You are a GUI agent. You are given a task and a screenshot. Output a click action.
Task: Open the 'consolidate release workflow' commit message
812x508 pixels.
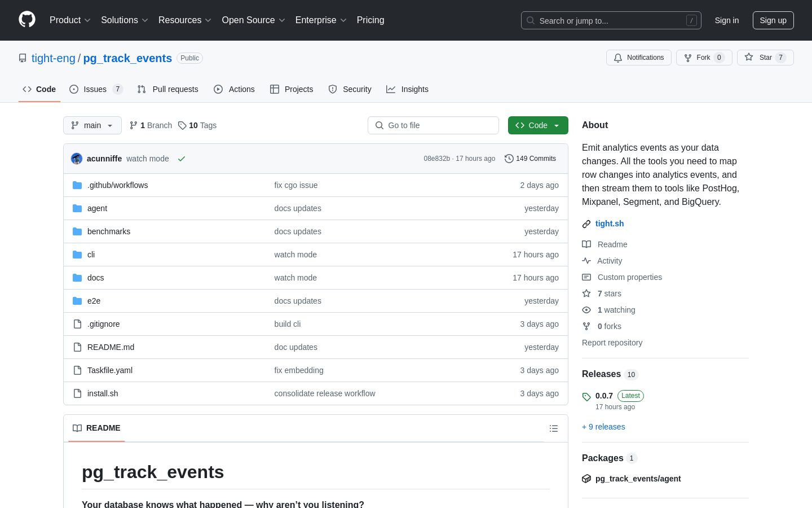pyautogui.click(x=325, y=393)
